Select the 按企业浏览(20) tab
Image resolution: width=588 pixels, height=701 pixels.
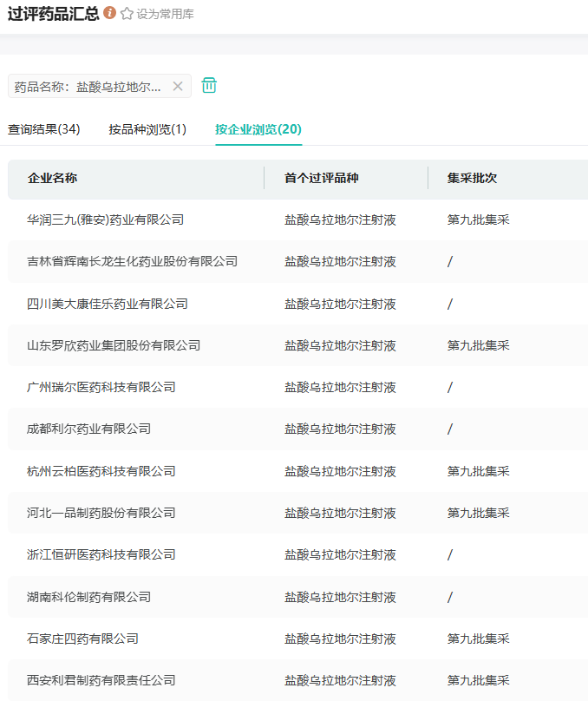pos(258,129)
